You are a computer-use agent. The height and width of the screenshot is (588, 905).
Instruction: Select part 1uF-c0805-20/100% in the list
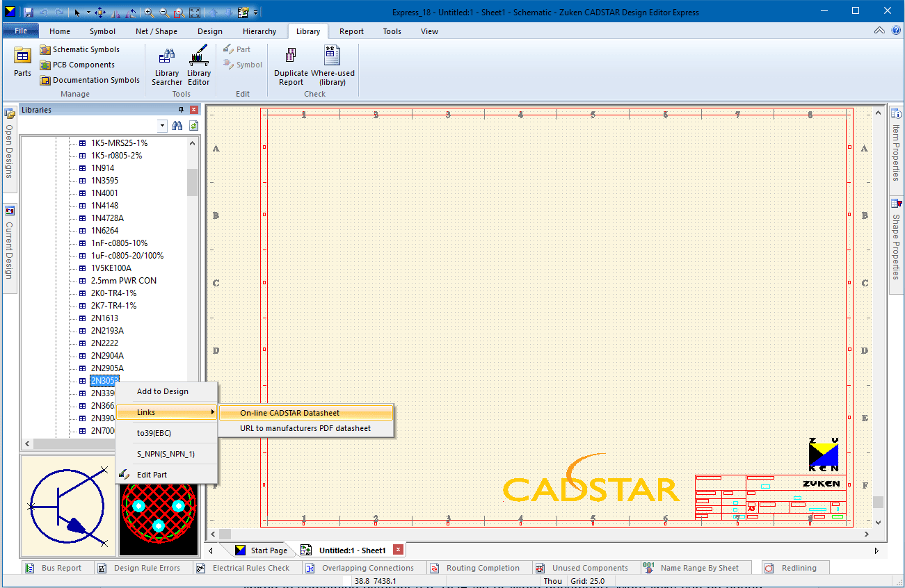[127, 256]
